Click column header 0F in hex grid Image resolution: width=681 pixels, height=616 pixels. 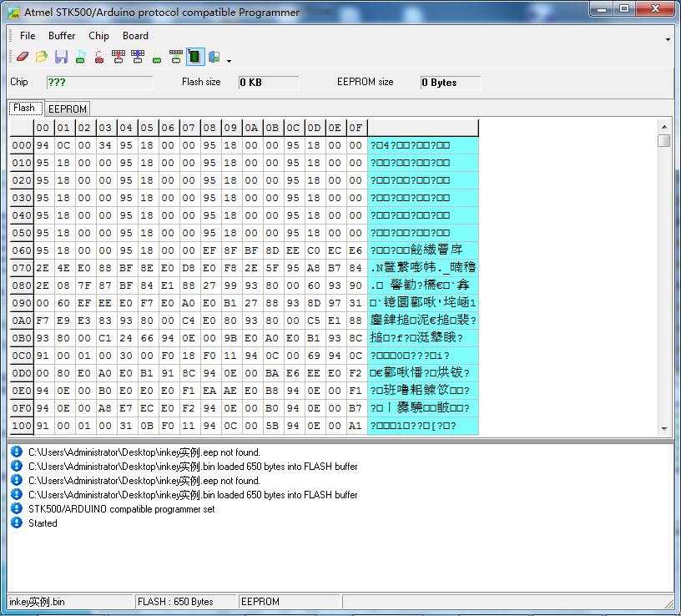coord(356,128)
